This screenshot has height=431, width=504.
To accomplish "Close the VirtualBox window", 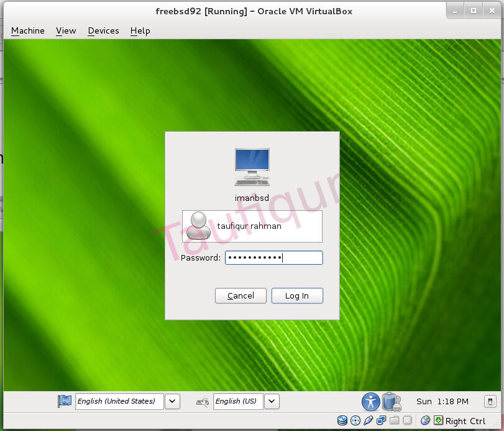I will 492,11.
